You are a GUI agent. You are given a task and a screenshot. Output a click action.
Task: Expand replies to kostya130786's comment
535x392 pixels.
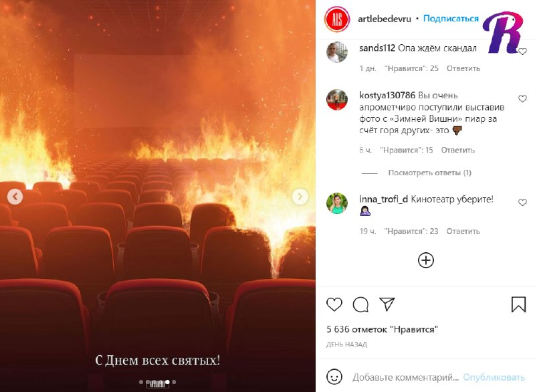pyautogui.click(x=429, y=173)
